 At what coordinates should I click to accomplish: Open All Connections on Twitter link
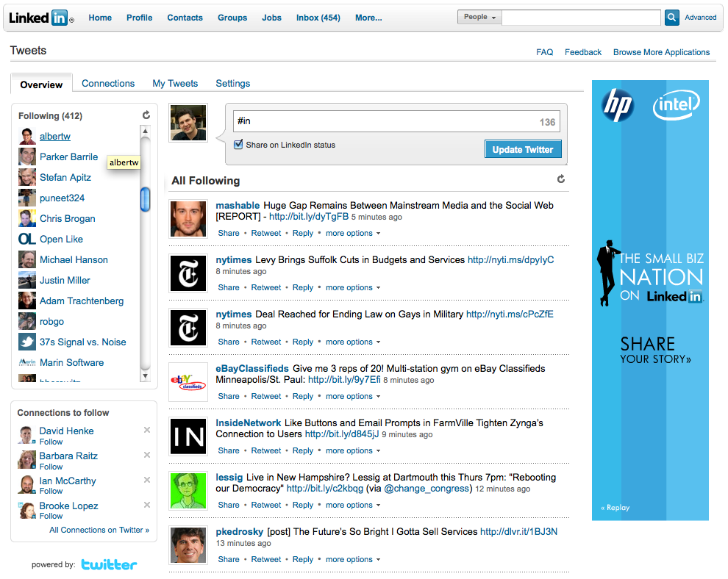coord(99,531)
